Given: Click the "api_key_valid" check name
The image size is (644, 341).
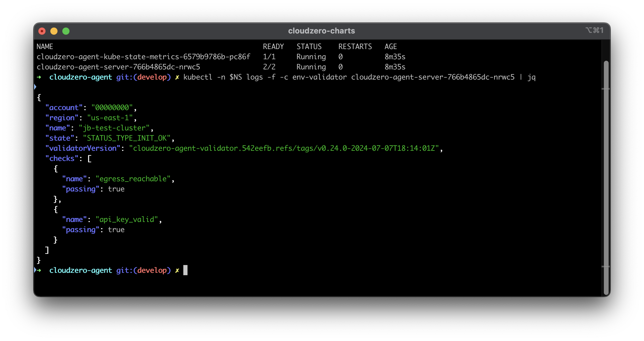Looking at the screenshot, I should pyautogui.click(x=127, y=220).
